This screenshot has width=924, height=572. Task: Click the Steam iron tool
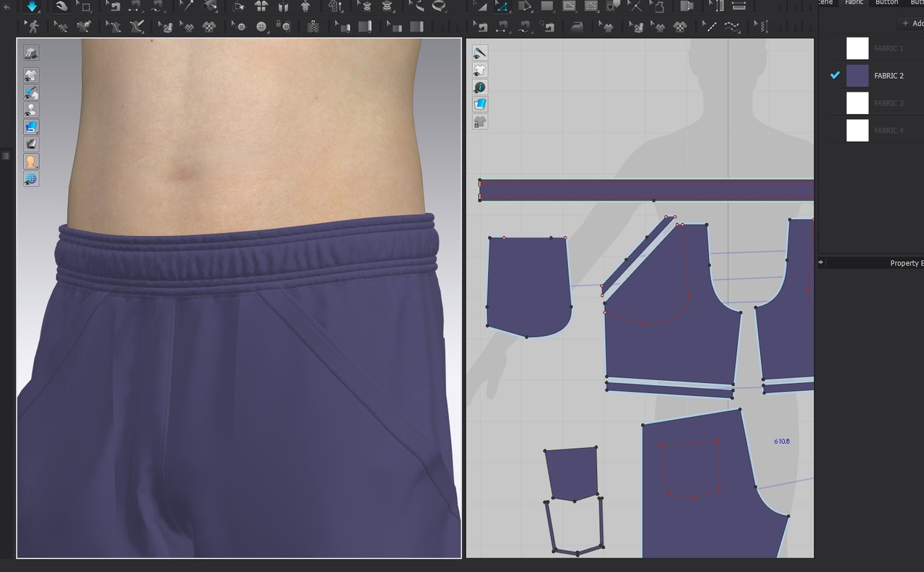577,27
